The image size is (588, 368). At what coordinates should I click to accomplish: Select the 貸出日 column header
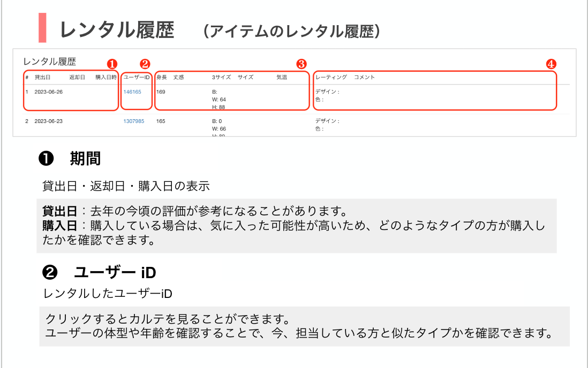(42, 78)
